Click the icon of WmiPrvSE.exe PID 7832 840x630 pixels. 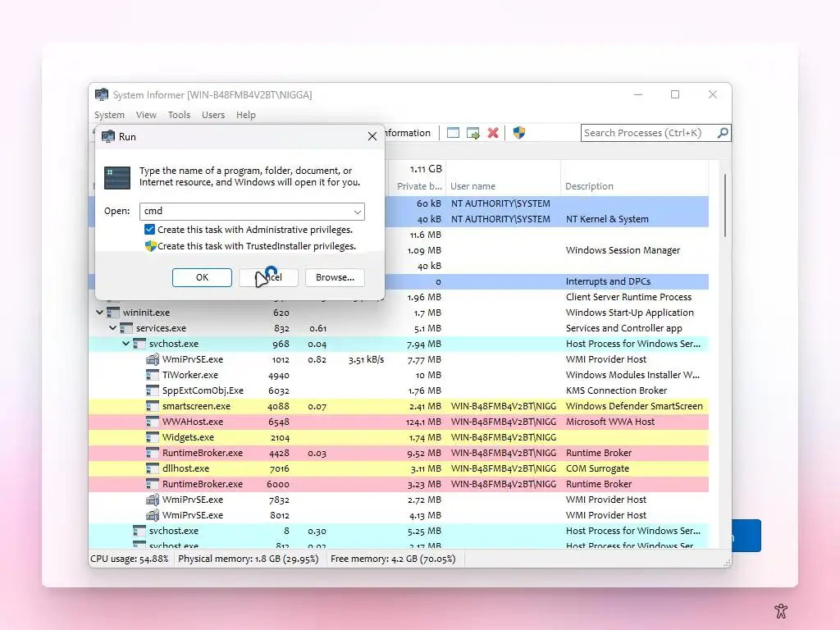click(153, 500)
